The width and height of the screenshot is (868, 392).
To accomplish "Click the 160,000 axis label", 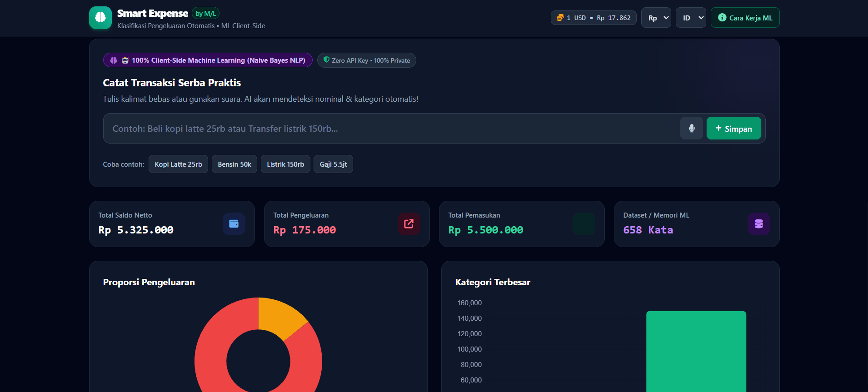I will pos(469,303).
